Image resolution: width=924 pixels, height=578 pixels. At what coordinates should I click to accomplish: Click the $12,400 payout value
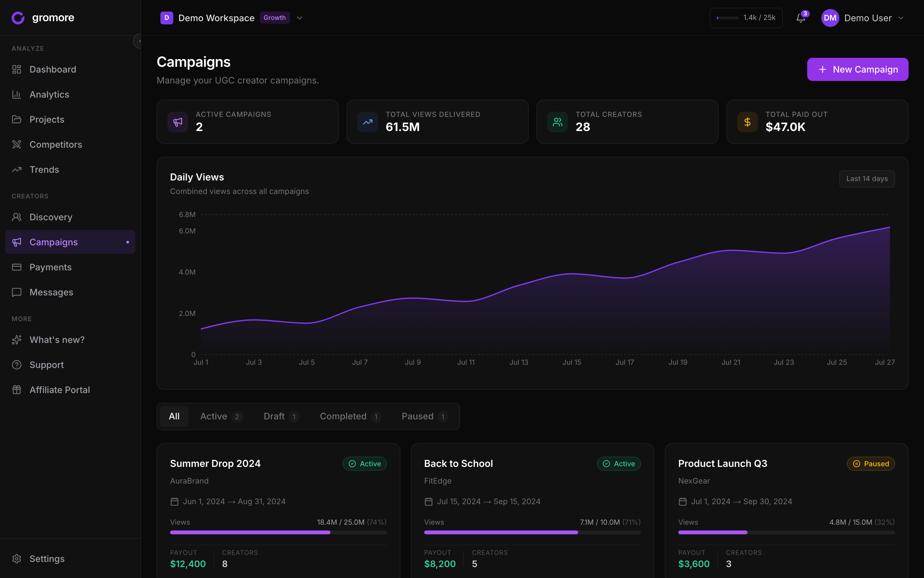point(188,564)
